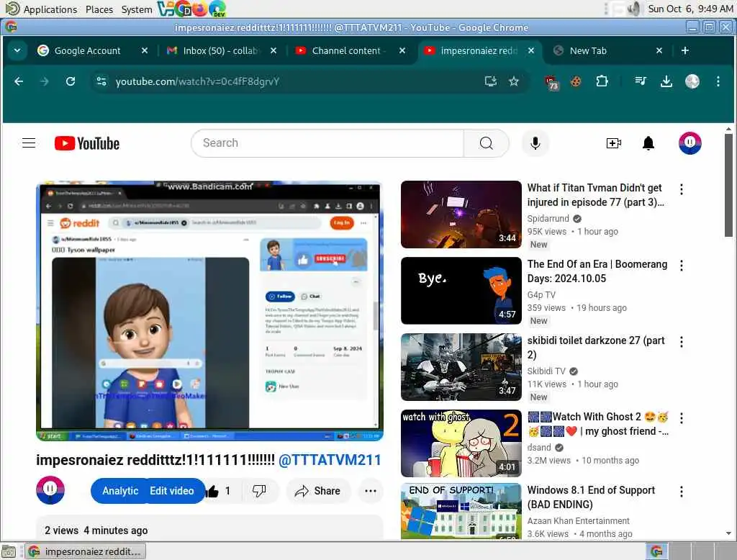This screenshot has height=560, width=737.
Task: Click the search magnifier button
Action: [x=486, y=143]
